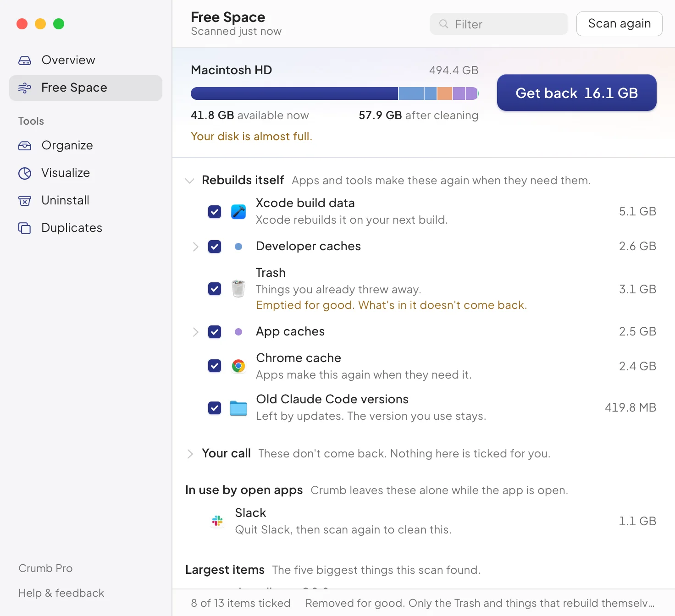The height and width of the screenshot is (616, 675).
Task: Click the Duplicates stacked squares icon
Action: 25,228
